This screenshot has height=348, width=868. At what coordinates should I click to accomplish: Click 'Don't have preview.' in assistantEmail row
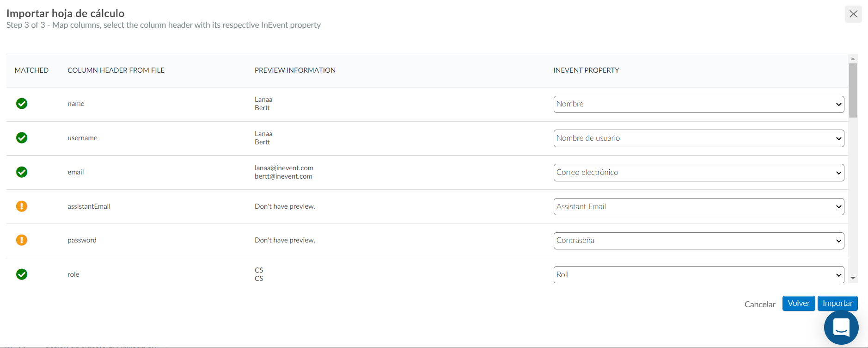285,206
